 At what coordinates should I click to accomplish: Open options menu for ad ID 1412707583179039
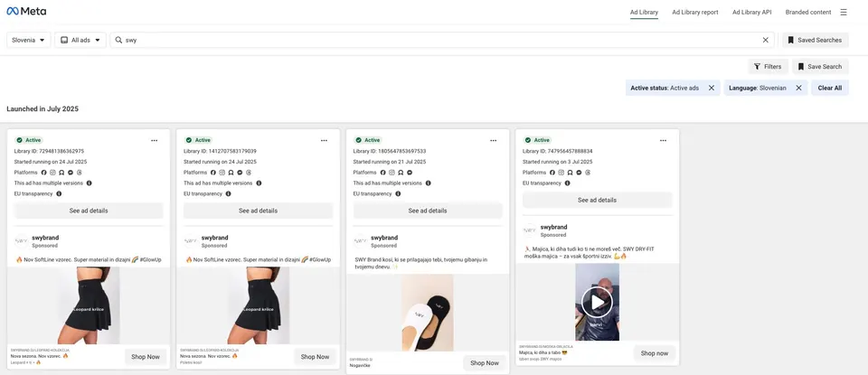pos(324,140)
